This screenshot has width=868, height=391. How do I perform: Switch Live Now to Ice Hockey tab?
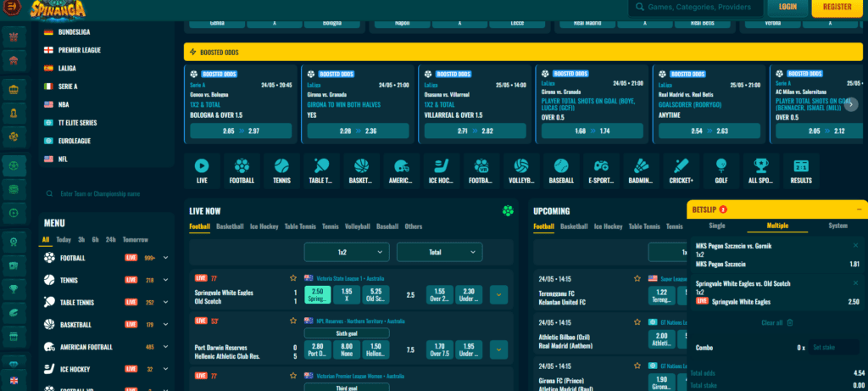click(264, 226)
